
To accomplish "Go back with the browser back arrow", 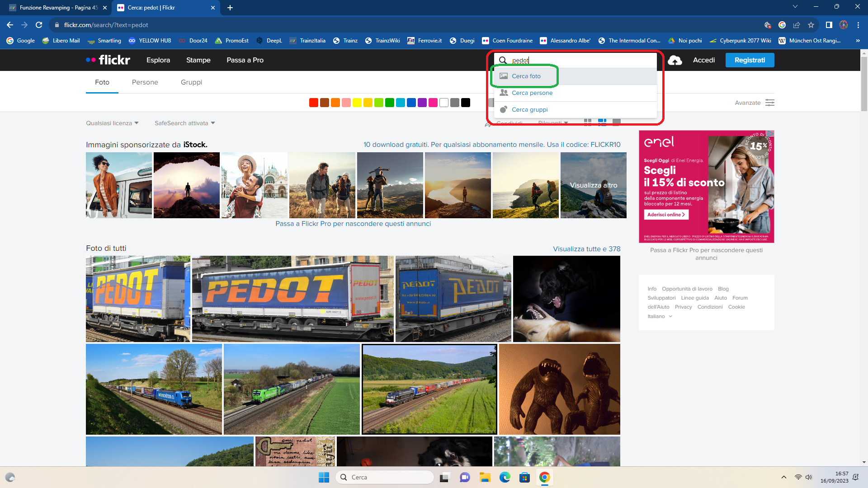I will pyautogui.click(x=10, y=25).
